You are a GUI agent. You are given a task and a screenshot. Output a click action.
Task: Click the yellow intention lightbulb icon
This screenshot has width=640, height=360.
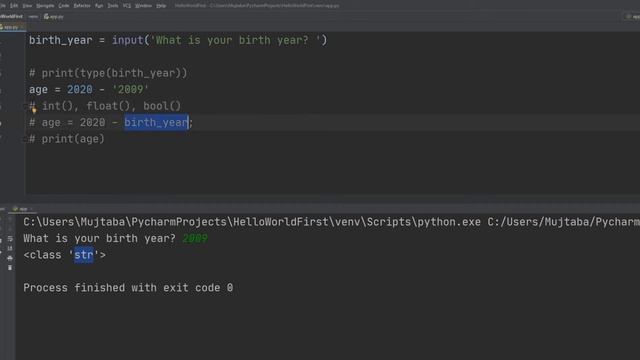coord(34,109)
